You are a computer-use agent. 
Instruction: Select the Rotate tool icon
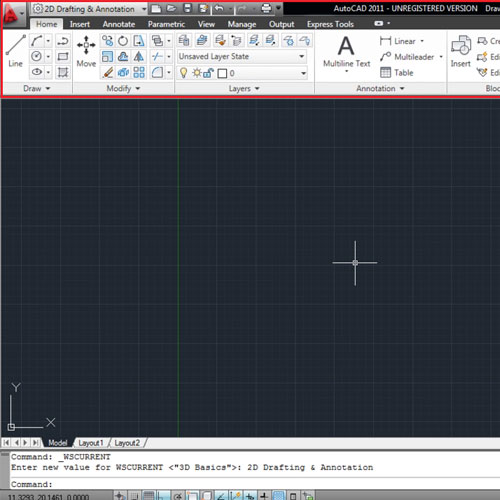pyautogui.click(x=123, y=41)
